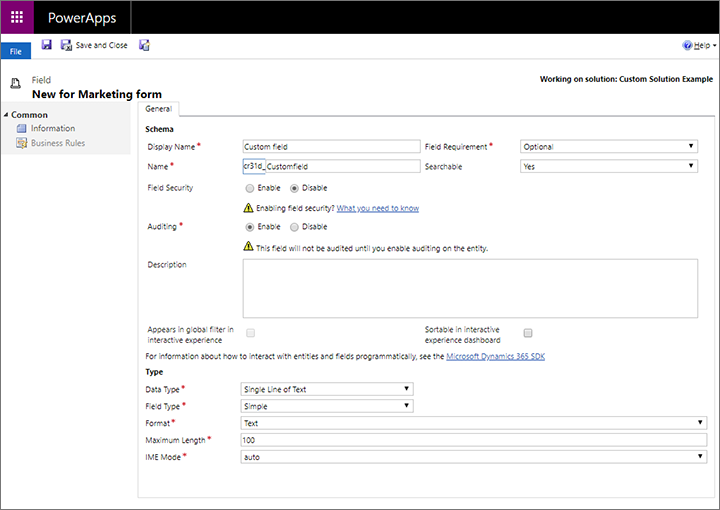Select Enable for Field Security
Viewport: 720px width, 510px height.
(x=250, y=188)
